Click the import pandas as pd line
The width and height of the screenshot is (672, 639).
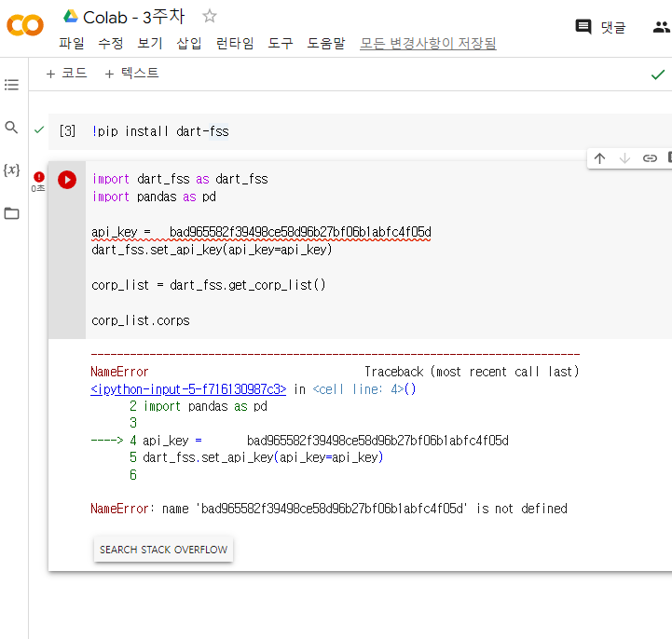pyautogui.click(x=154, y=197)
